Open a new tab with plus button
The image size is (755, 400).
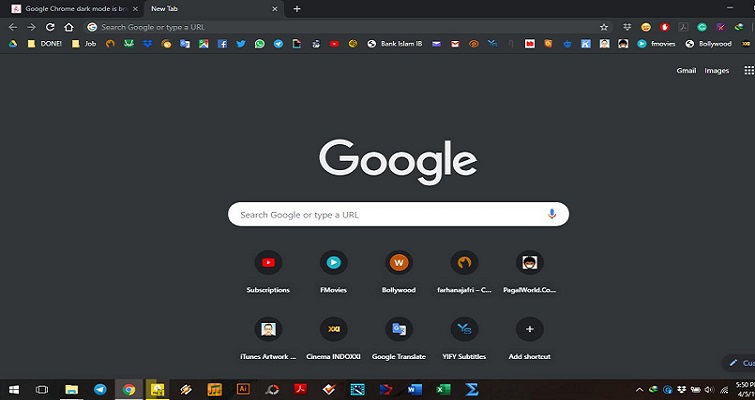[x=296, y=8]
